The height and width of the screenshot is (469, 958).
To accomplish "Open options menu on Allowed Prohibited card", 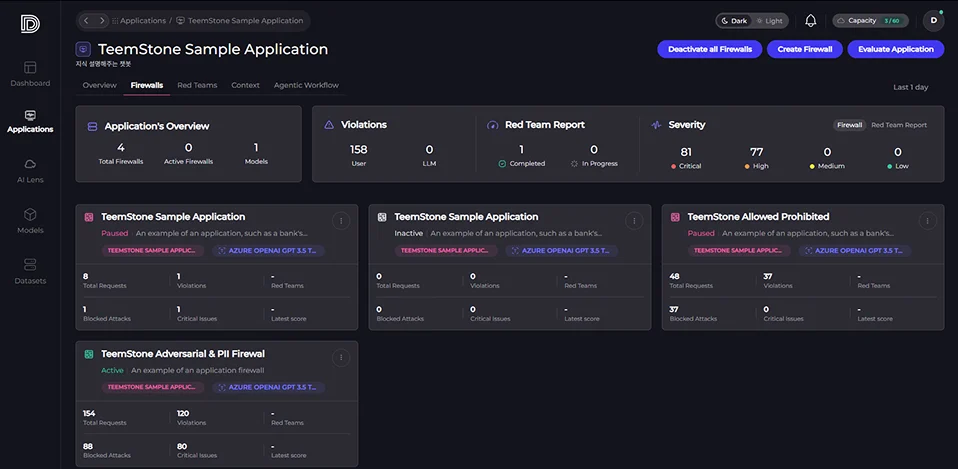I will [927, 221].
